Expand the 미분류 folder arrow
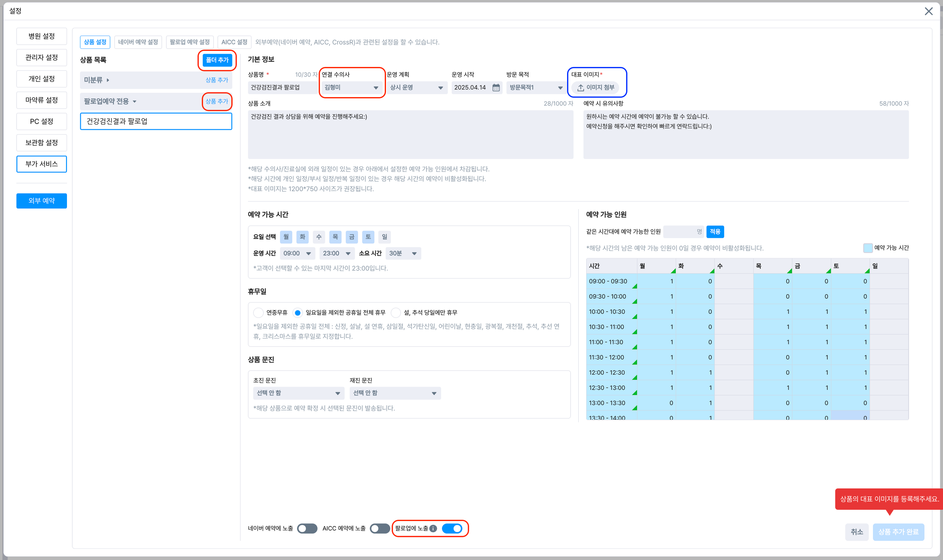Viewport: 943px width, 560px height. coord(108,80)
